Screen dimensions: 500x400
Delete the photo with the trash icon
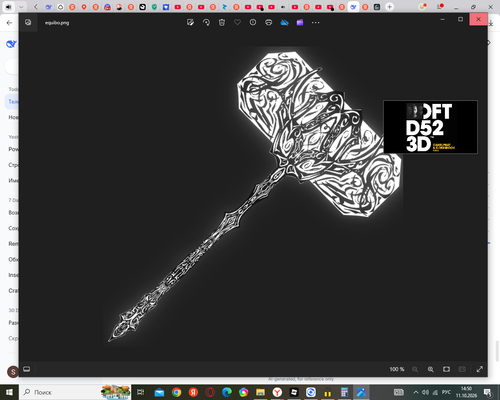coord(222,22)
